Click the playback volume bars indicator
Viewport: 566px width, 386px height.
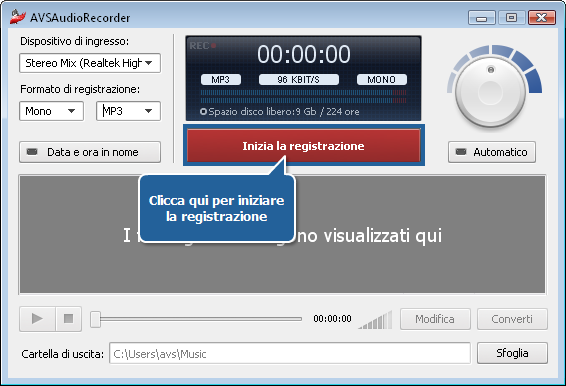click(375, 320)
